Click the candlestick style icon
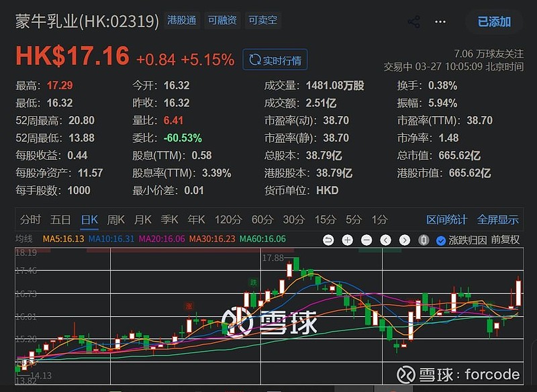This screenshot has height=392, width=537. (x=424, y=240)
